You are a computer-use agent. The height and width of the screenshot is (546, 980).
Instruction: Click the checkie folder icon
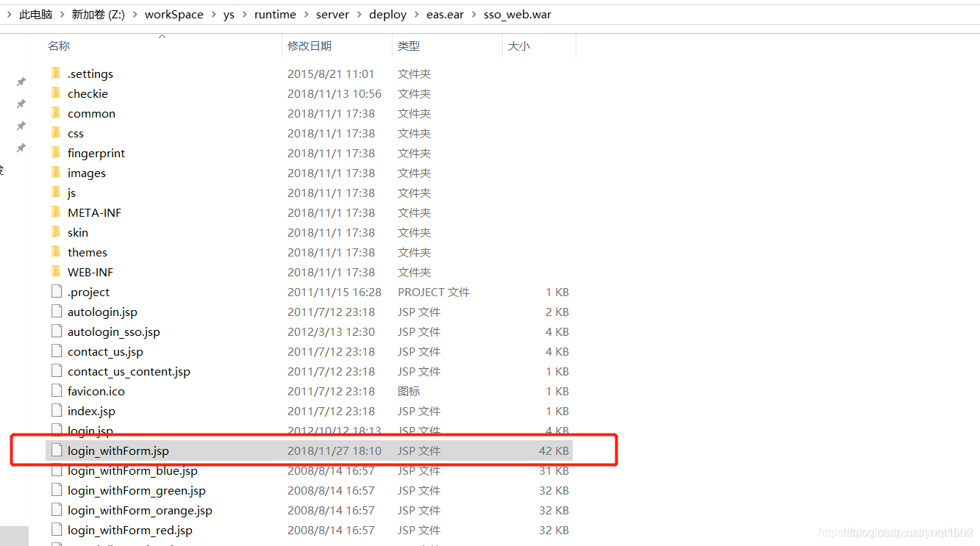56,93
